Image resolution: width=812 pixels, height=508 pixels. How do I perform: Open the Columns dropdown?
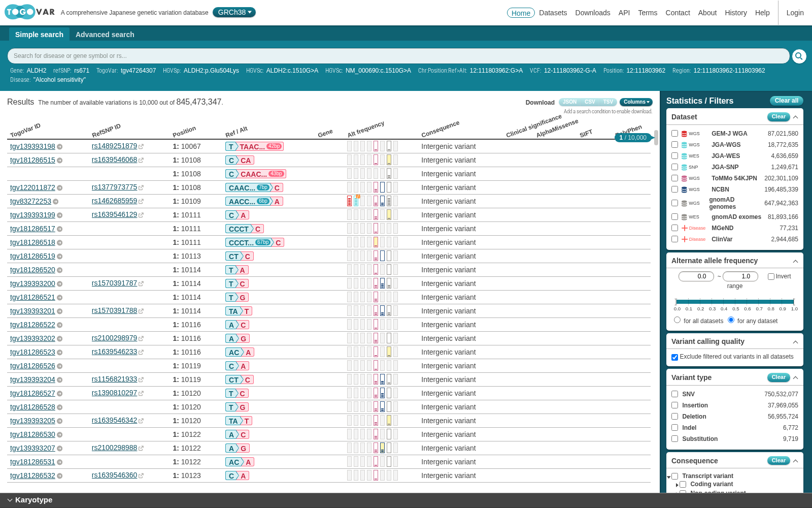(636, 102)
